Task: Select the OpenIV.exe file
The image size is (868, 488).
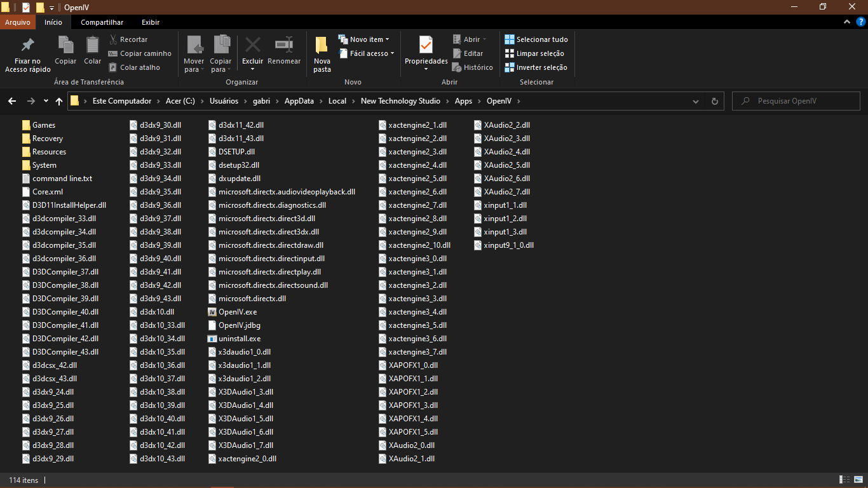Action: pyautogui.click(x=237, y=312)
